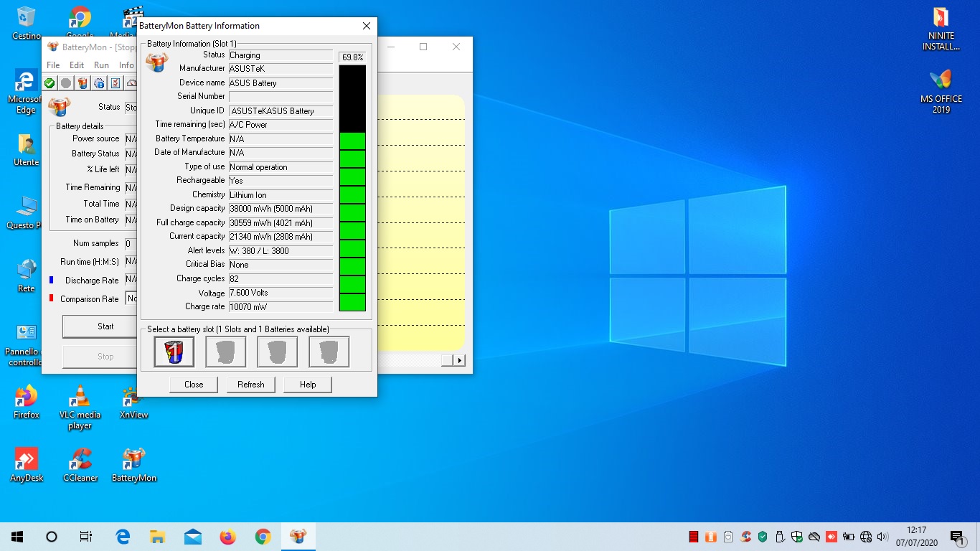Open the volume speaker tray icon
The width and height of the screenshot is (980, 551).
(882, 537)
